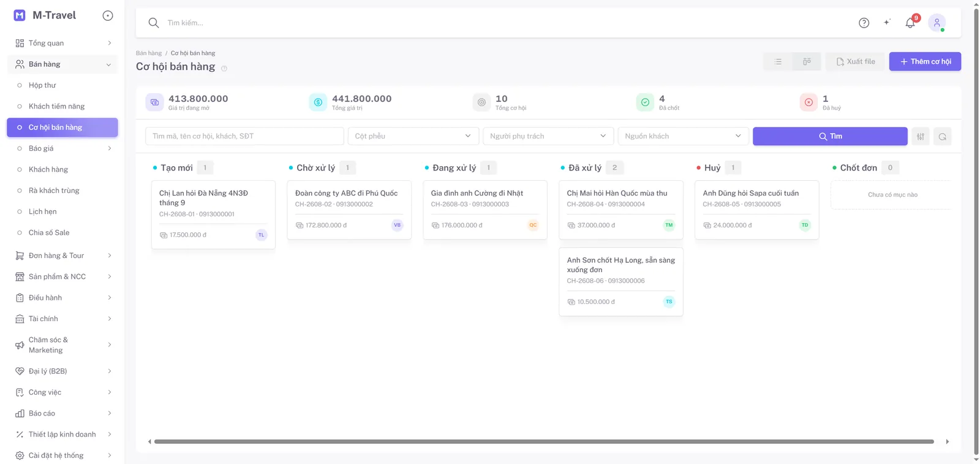This screenshot has width=980, height=464.
Task: Open the notifications bell
Action: click(910, 23)
